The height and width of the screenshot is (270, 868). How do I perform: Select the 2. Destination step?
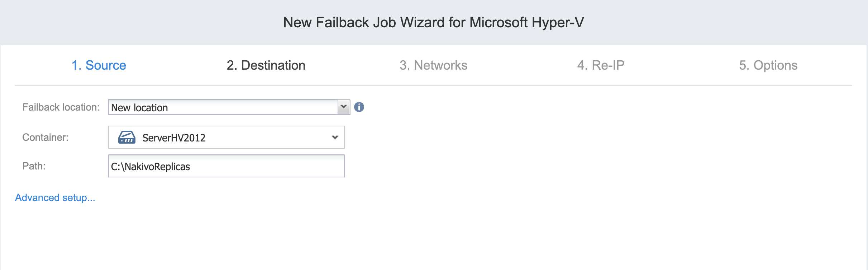coord(266,65)
